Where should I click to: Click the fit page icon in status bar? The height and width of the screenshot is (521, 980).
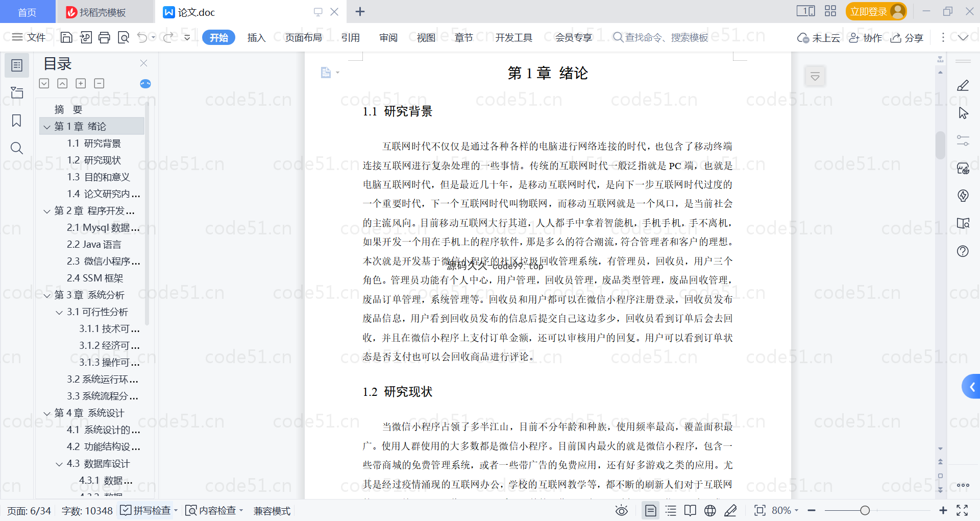[x=759, y=510]
